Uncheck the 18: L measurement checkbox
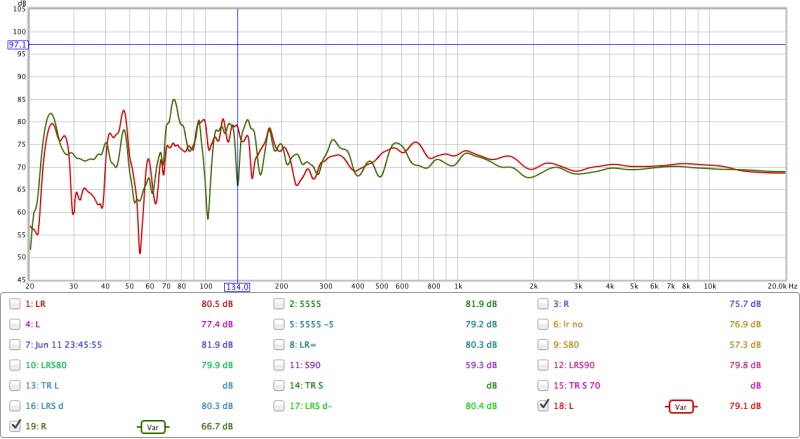 (545, 406)
